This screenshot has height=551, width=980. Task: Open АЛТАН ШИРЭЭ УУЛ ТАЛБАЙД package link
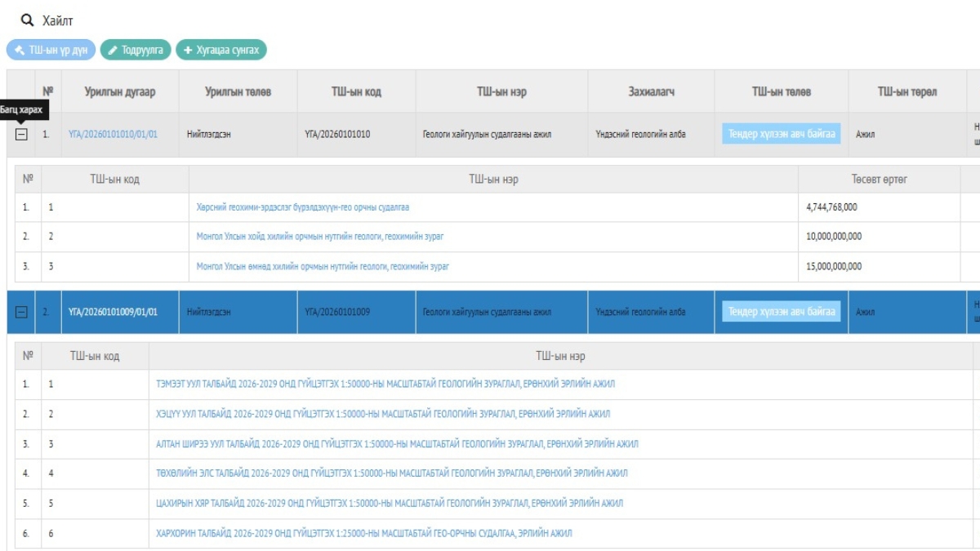(x=397, y=444)
